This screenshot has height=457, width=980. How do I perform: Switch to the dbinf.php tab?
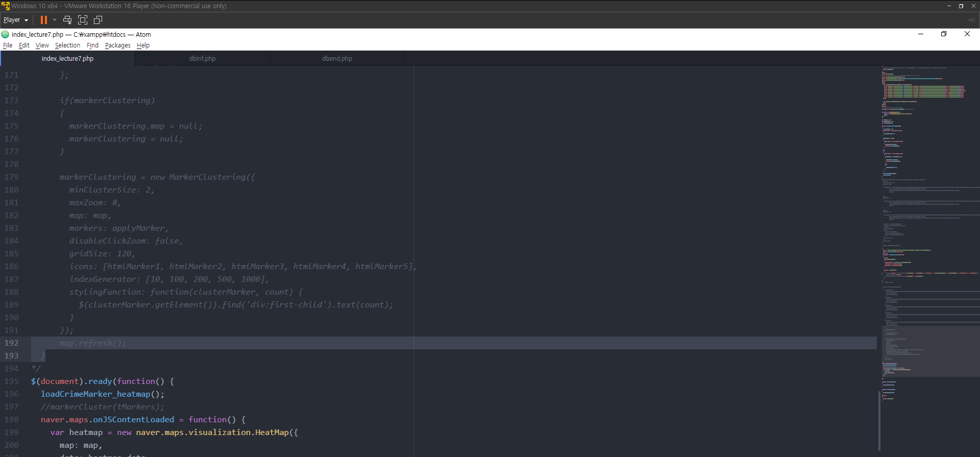pyautogui.click(x=202, y=59)
